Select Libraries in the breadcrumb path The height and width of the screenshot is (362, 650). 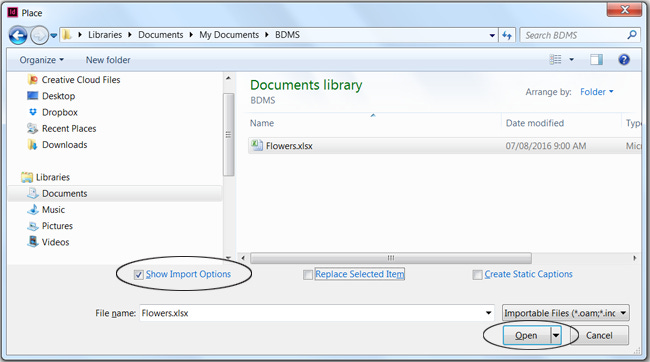pos(105,35)
